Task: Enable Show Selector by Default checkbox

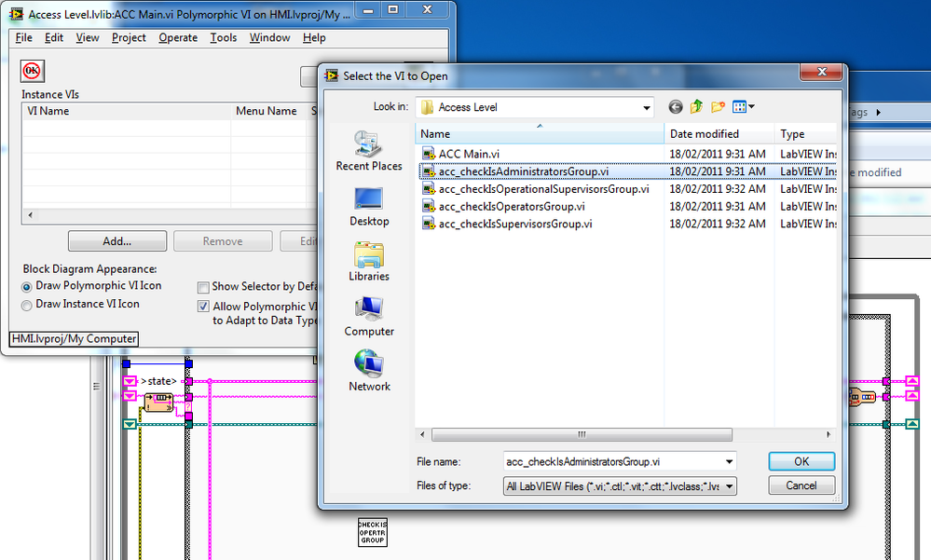Action: (204, 287)
